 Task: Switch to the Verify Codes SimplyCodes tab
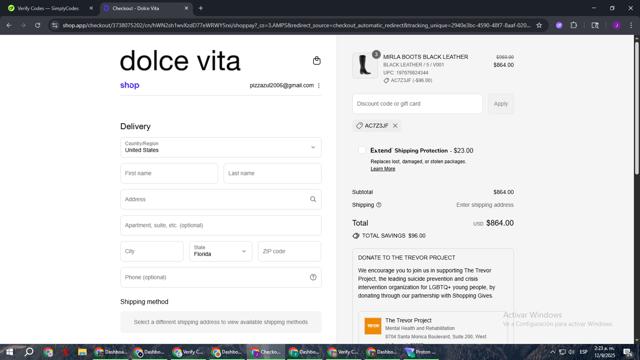(x=49, y=8)
